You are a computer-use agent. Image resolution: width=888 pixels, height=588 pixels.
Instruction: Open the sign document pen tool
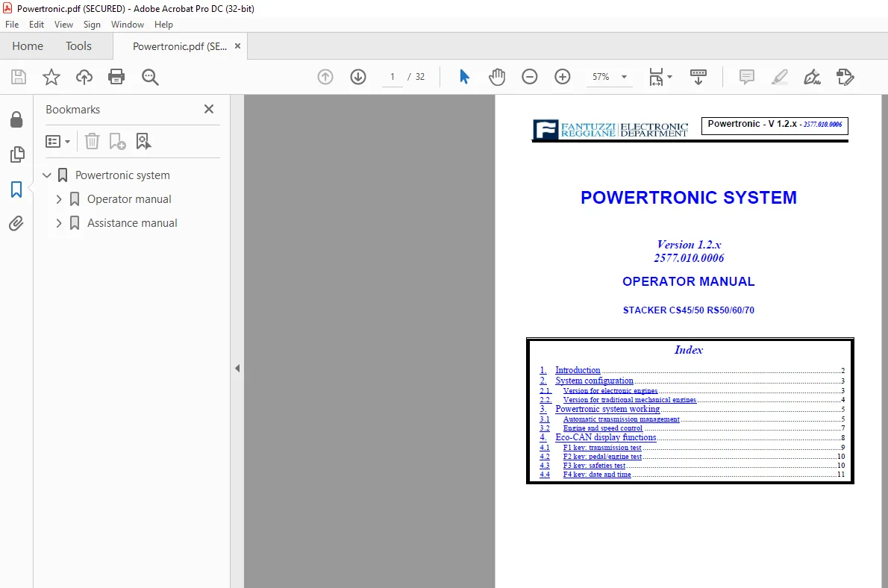tap(812, 77)
